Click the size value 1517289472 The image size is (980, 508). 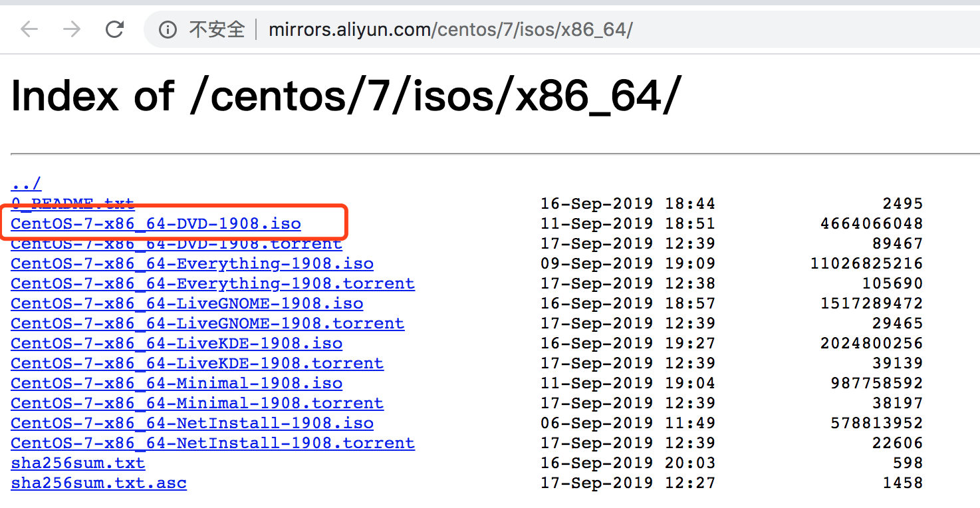click(872, 303)
